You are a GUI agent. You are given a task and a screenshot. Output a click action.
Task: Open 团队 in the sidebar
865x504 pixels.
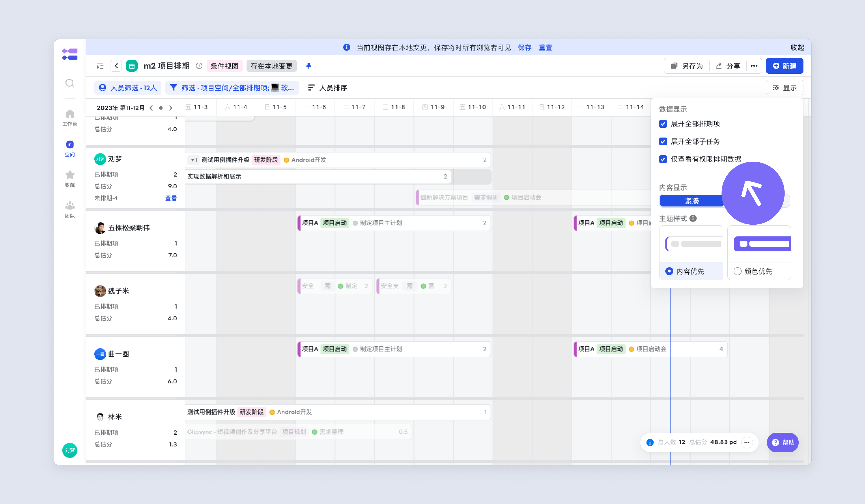pyautogui.click(x=70, y=209)
